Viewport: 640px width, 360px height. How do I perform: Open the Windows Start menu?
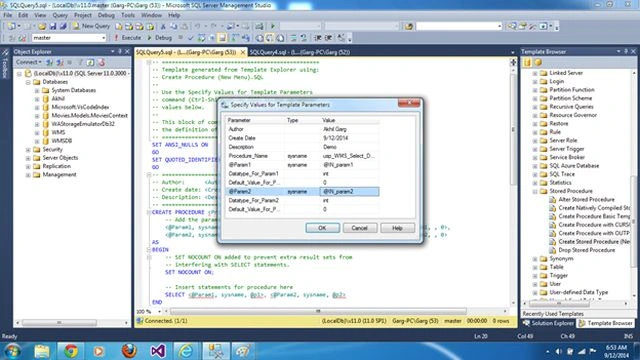point(13,351)
